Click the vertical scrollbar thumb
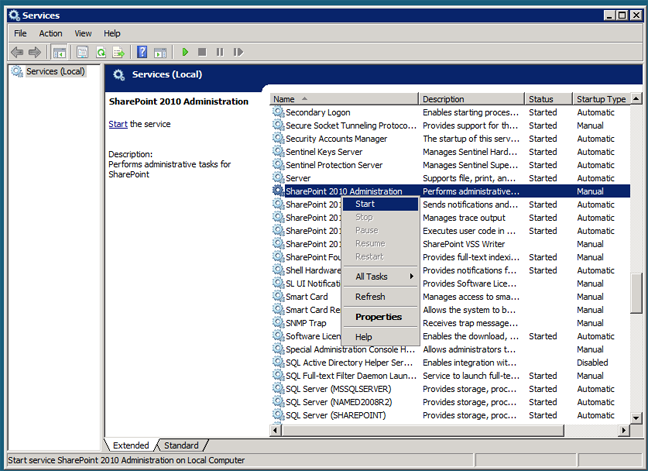 coord(636,293)
